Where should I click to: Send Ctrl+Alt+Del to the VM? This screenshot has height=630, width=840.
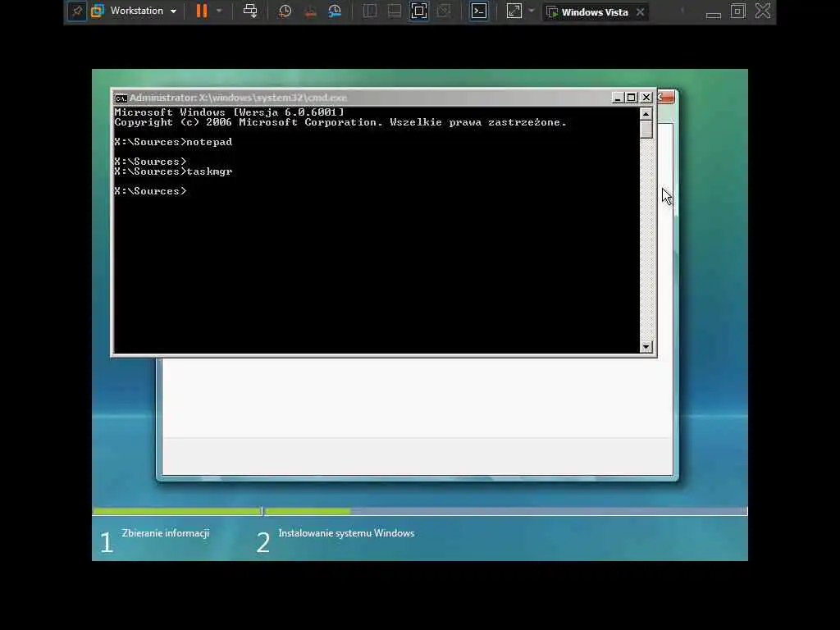(x=250, y=11)
